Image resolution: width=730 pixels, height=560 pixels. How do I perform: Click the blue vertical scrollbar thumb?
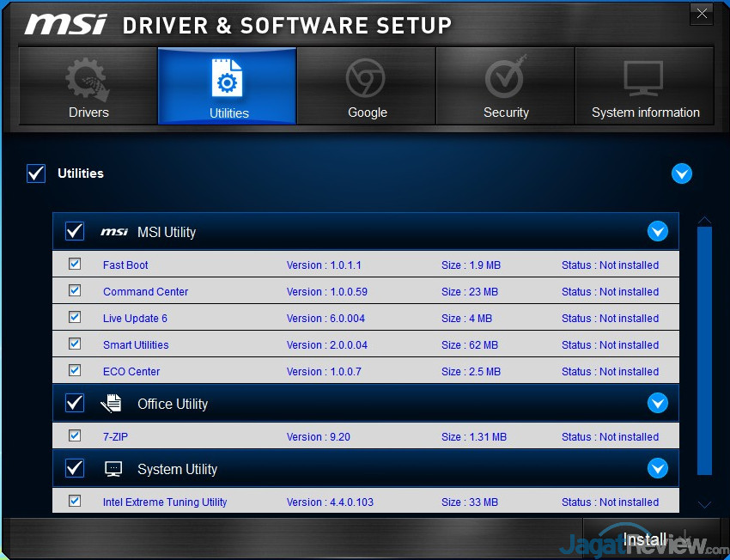coord(704,350)
